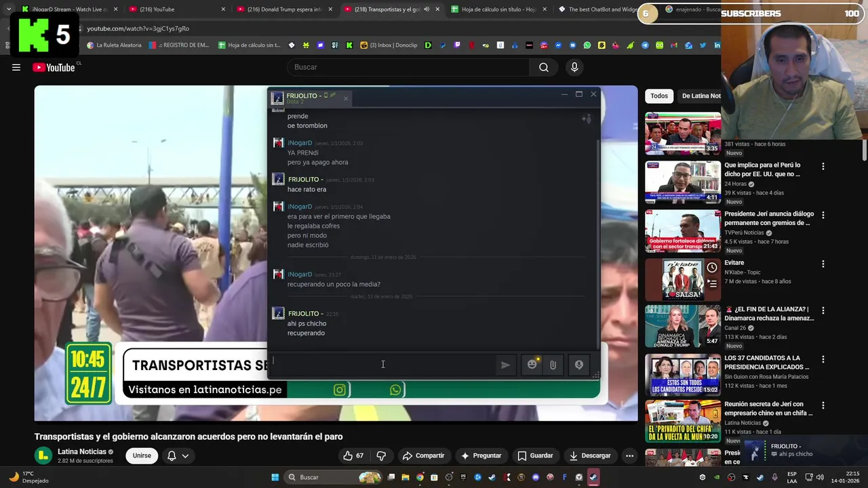Toggle Steam chat voice microphone button
Viewport: 868px width, 488px height.
(x=578, y=365)
